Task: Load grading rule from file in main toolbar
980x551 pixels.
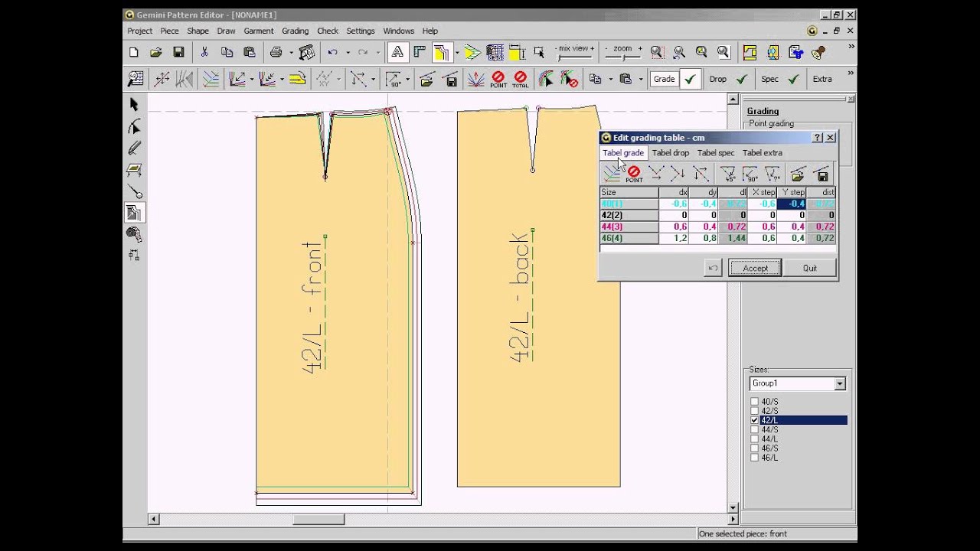Action: [x=427, y=79]
